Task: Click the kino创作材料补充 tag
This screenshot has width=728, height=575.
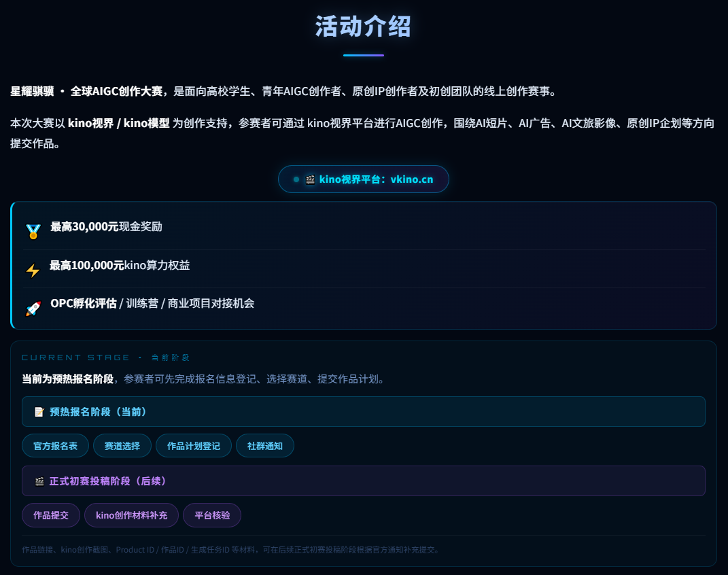Action: point(131,515)
